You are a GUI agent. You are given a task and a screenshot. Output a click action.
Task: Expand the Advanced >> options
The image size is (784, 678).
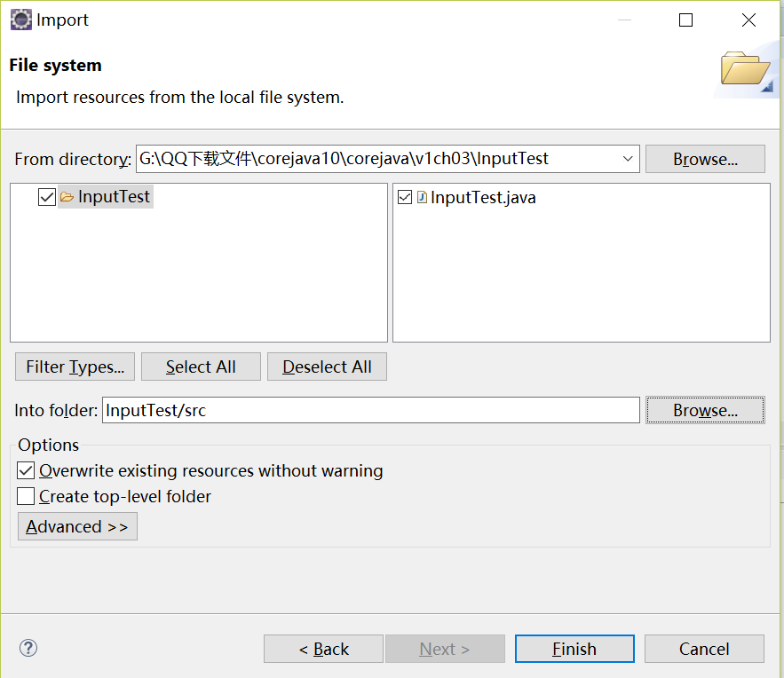(77, 526)
